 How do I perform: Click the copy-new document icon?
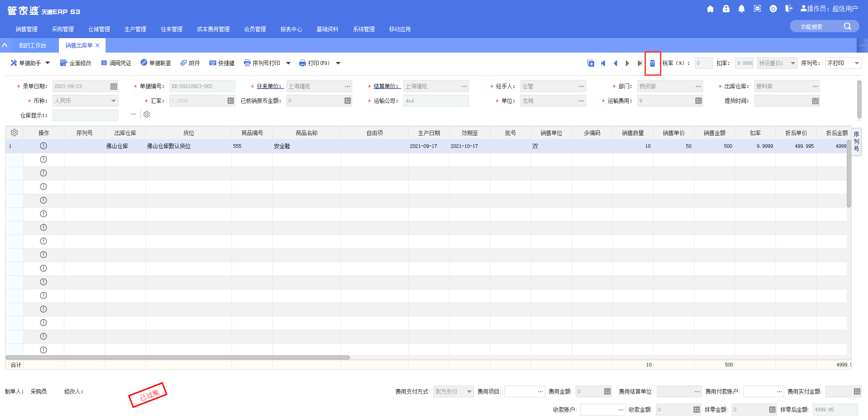591,63
